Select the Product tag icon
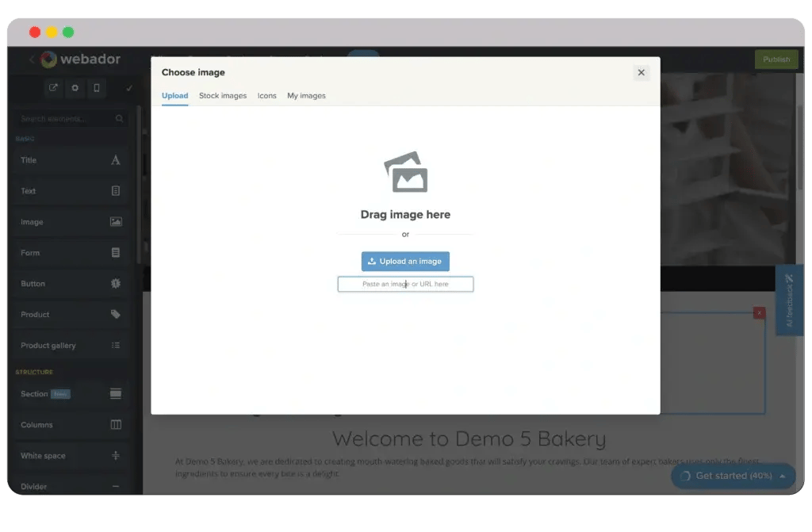 (x=116, y=315)
